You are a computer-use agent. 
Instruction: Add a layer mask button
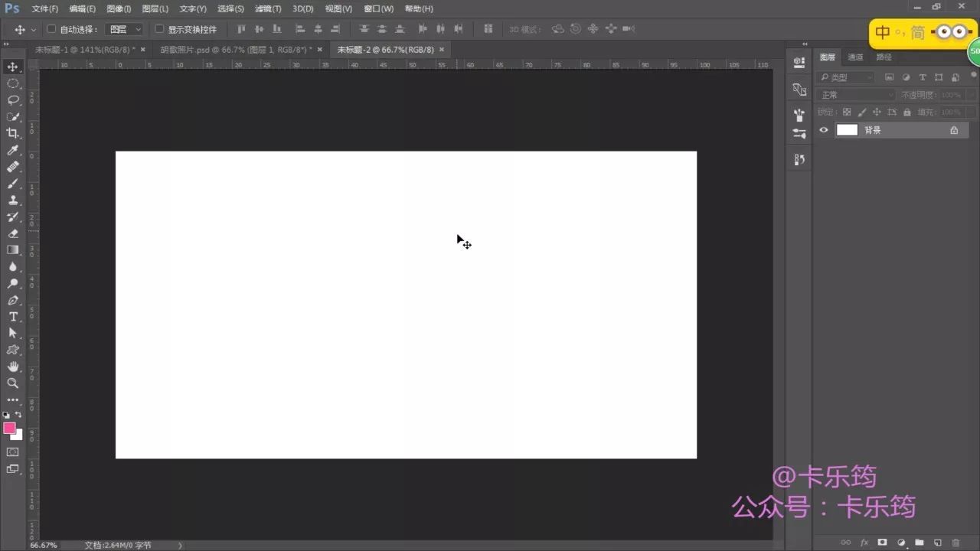[882, 542]
